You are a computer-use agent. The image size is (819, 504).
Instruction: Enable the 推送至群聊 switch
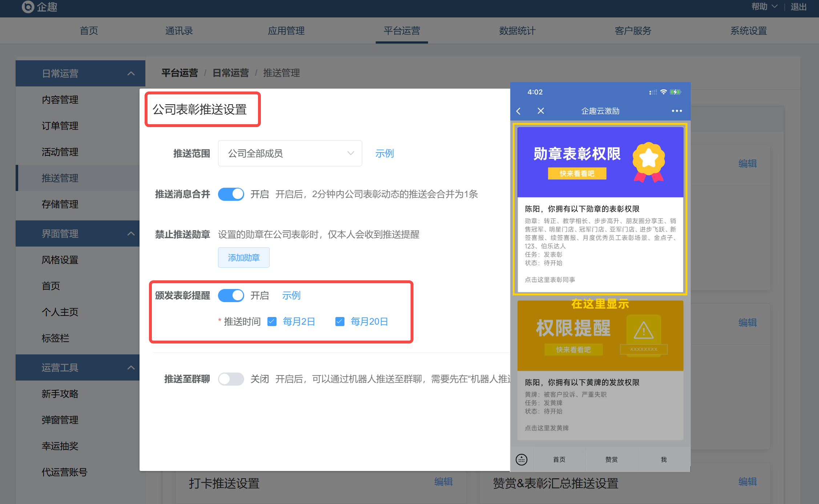231,379
